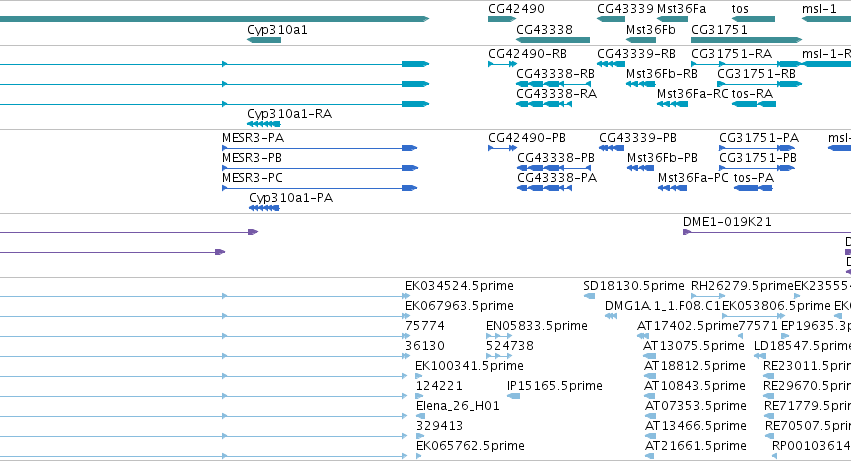The height and width of the screenshot is (461, 851).
Task: Click transcript CG43339-RB
Action: [x=637, y=54]
